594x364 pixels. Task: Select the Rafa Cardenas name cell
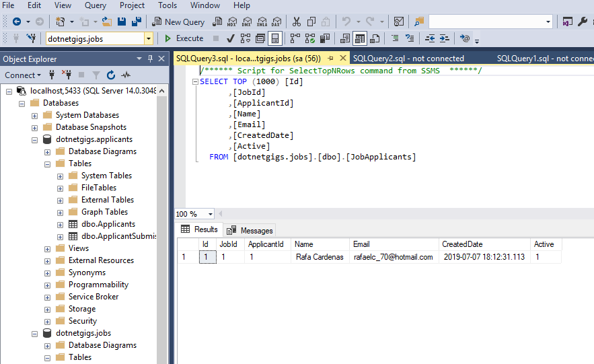pos(320,257)
